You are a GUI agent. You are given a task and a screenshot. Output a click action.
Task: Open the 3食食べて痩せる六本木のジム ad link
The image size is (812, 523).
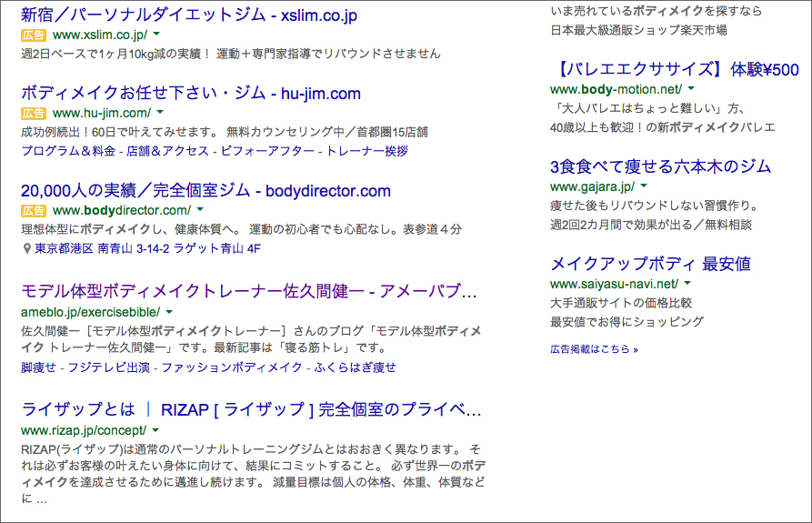660,166
